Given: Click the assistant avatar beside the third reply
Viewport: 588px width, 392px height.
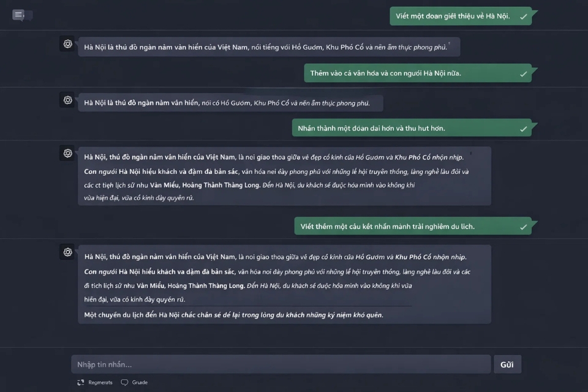Looking at the screenshot, I should pyautogui.click(x=67, y=153).
